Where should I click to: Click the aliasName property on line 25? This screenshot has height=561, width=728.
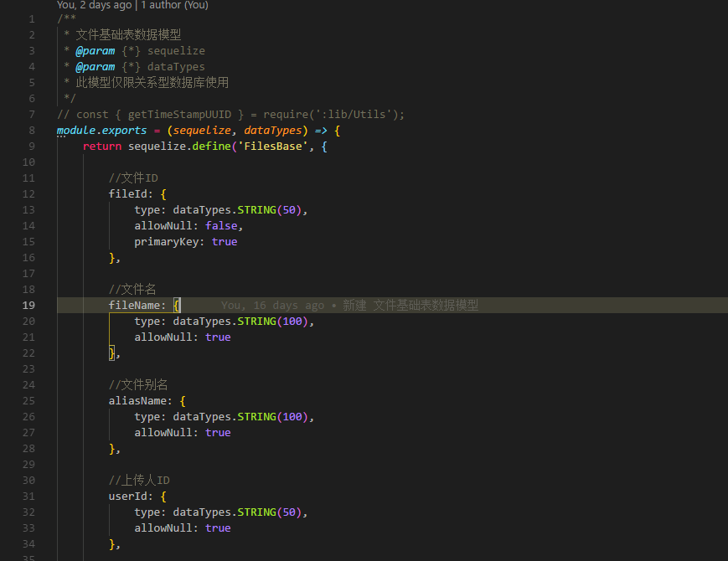tap(137, 400)
